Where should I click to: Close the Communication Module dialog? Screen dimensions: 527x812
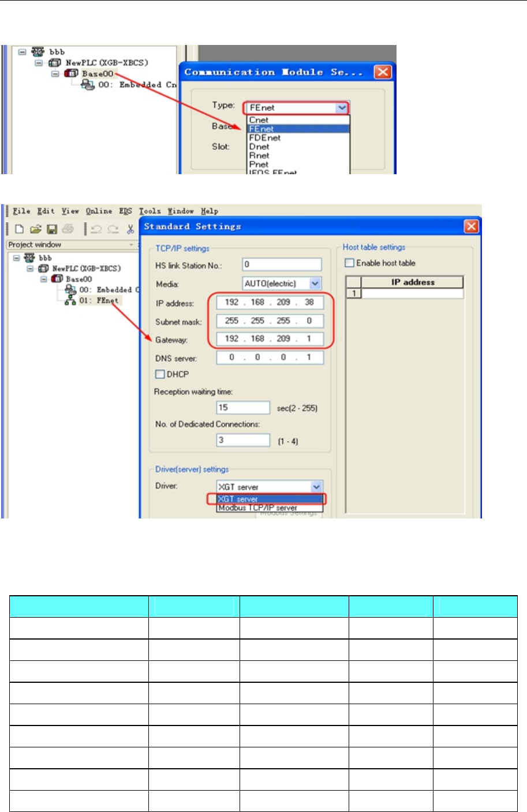click(383, 72)
